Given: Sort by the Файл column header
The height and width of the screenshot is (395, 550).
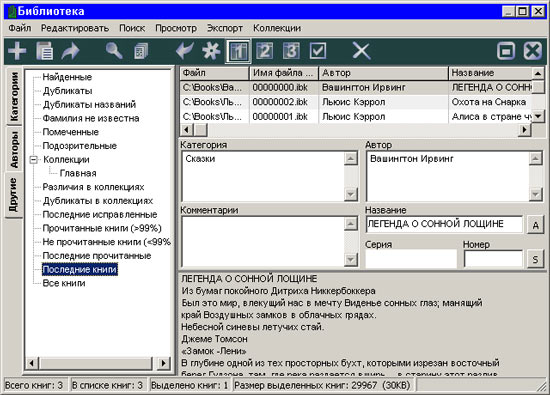Looking at the screenshot, I should coord(215,73).
